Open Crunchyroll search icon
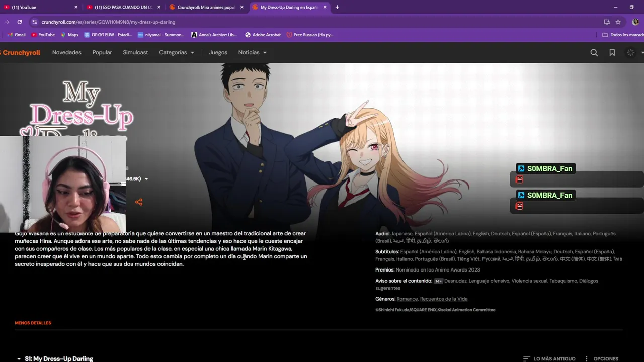The image size is (644, 362). 594,52
